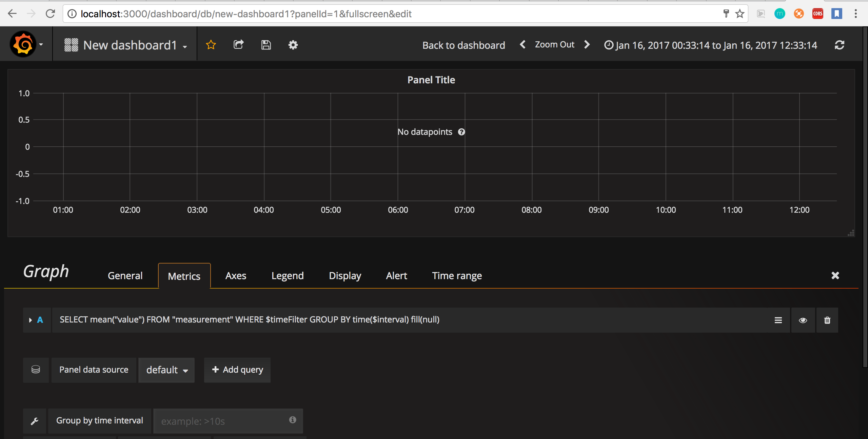Shift time range backward with left chevron

[x=523, y=45]
